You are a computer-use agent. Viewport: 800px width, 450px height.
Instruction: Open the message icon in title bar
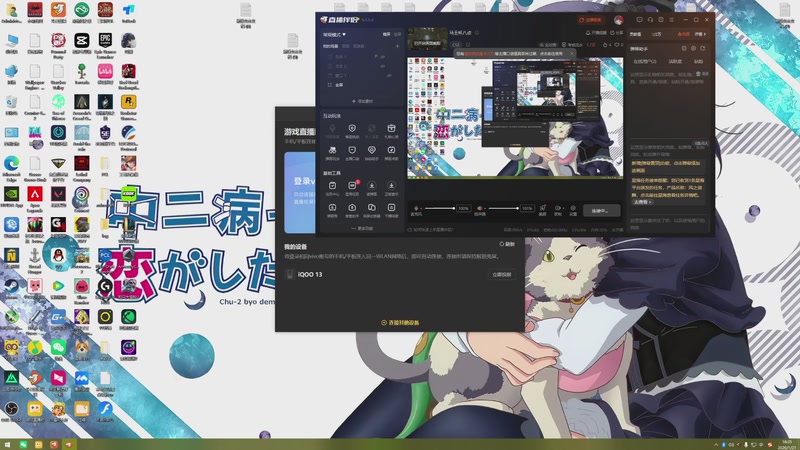click(639, 19)
